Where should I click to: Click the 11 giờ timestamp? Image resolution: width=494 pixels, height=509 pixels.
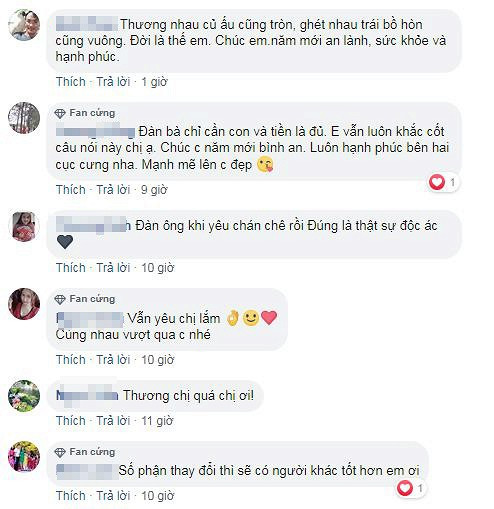point(157,421)
